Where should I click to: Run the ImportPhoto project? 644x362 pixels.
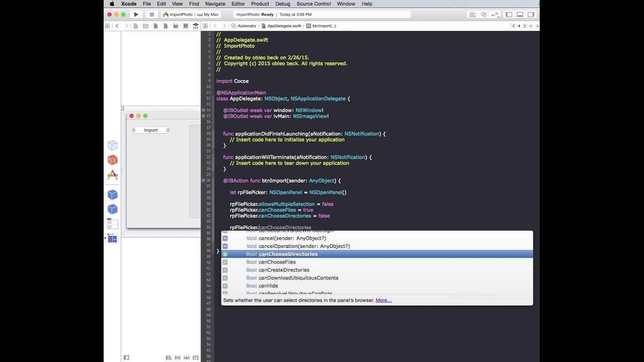pyautogui.click(x=136, y=15)
